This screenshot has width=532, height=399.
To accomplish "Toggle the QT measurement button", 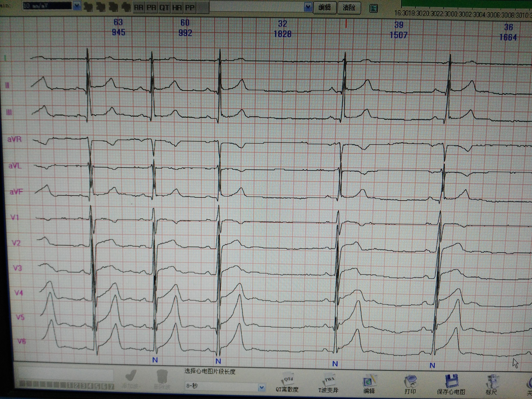I will (164, 8).
